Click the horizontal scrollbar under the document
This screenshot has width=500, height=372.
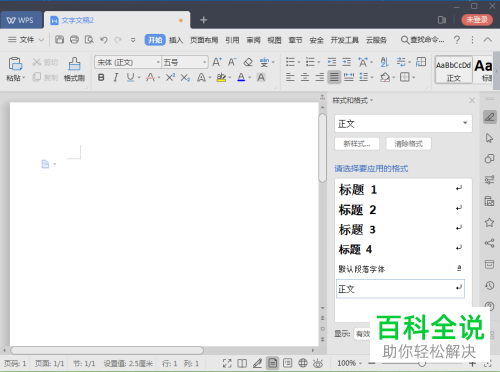[x=107, y=350]
